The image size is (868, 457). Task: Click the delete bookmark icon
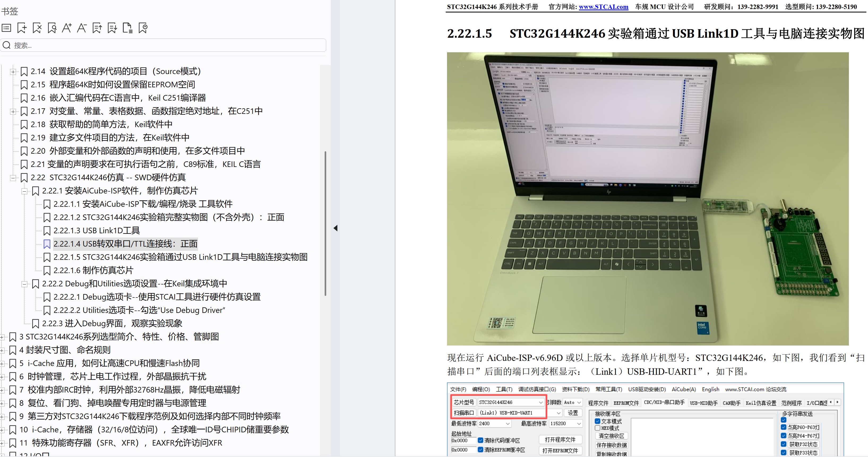pyautogui.click(x=37, y=28)
